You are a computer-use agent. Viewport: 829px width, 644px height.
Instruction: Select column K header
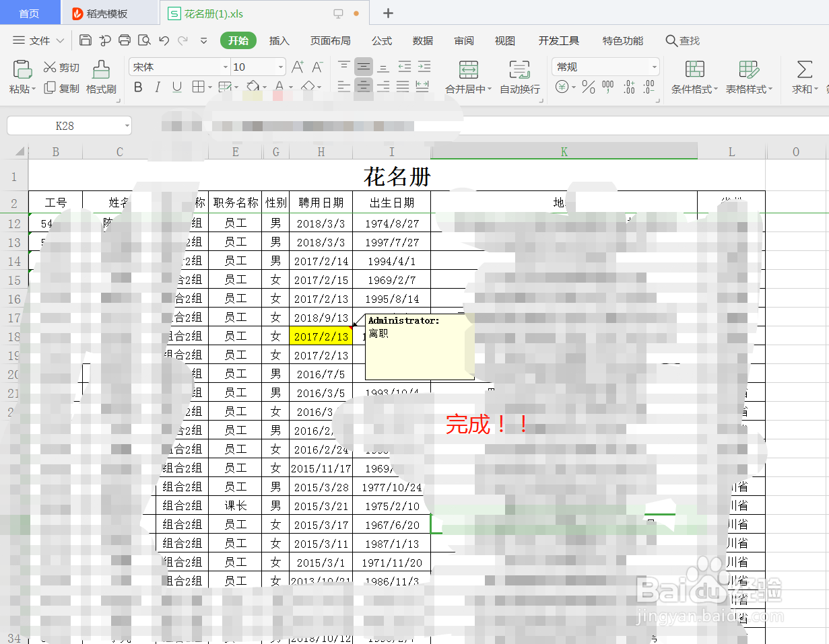[564, 151]
